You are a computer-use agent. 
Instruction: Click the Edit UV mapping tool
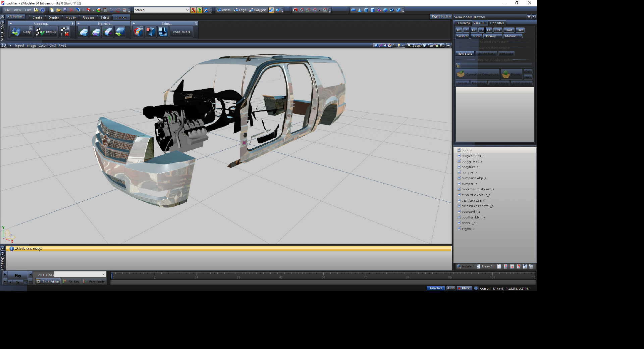coord(47,32)
